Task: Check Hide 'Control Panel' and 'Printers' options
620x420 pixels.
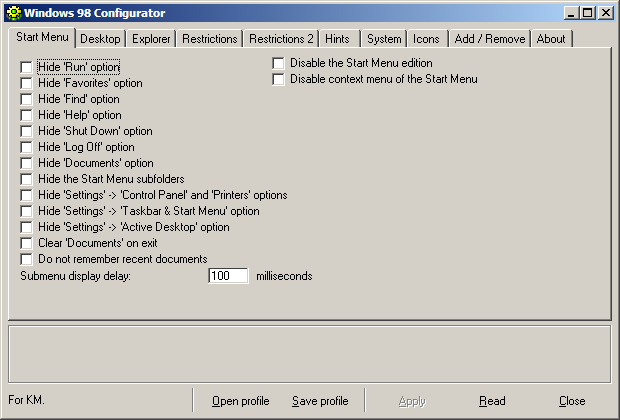Action: [26, 195]
